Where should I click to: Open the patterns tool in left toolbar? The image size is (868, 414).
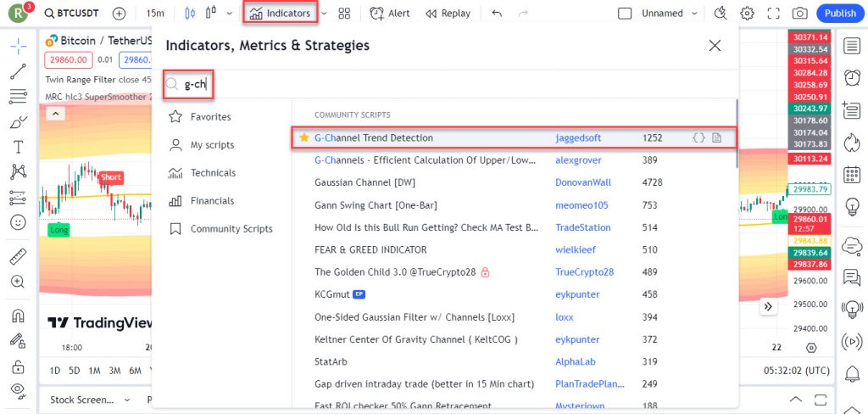(x=19, y=172)
